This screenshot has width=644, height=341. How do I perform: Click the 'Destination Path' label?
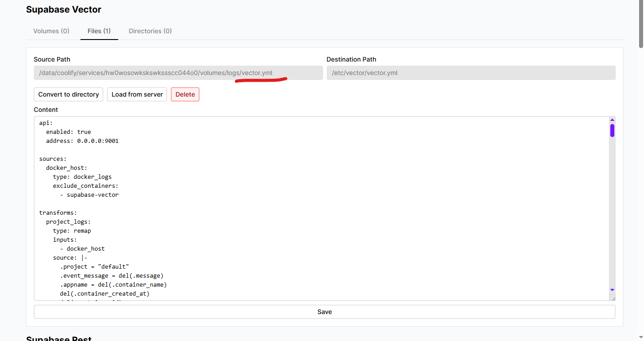pos(351,59)
